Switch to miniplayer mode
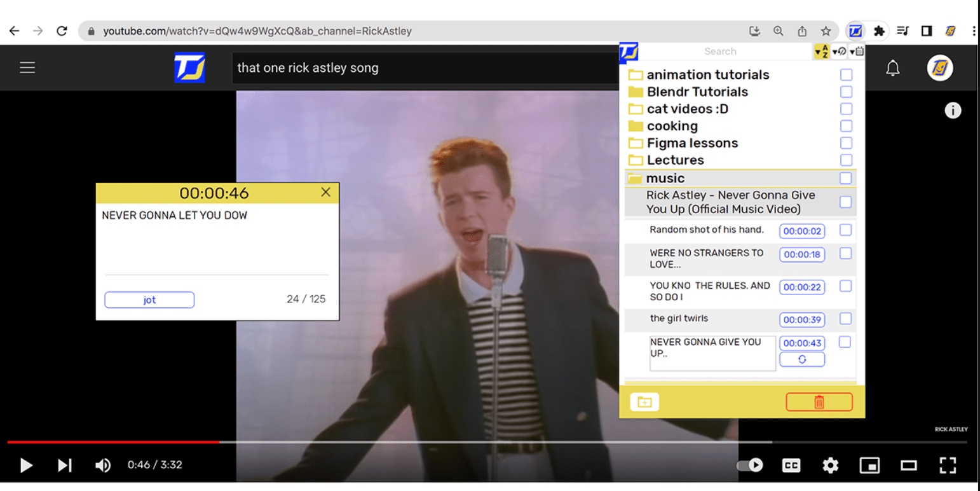This screenshot has width=980, height=491. click(869, 466)
